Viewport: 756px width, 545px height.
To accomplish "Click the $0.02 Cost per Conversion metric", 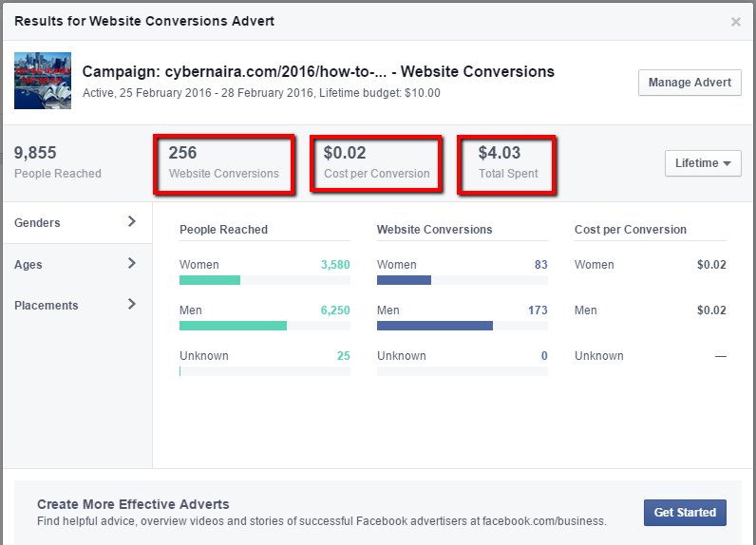I will [x=376, y=162].
